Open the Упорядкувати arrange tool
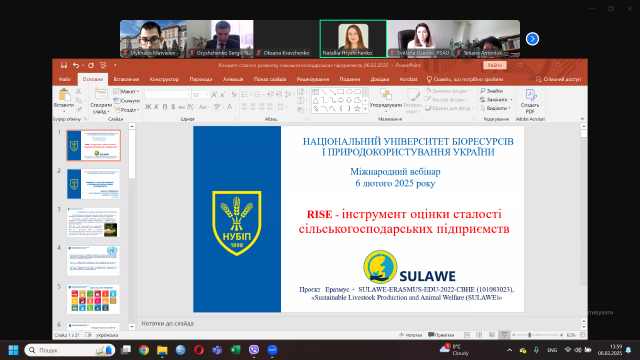The height and width of the screenshot is (360, 640). coord(386,99)
